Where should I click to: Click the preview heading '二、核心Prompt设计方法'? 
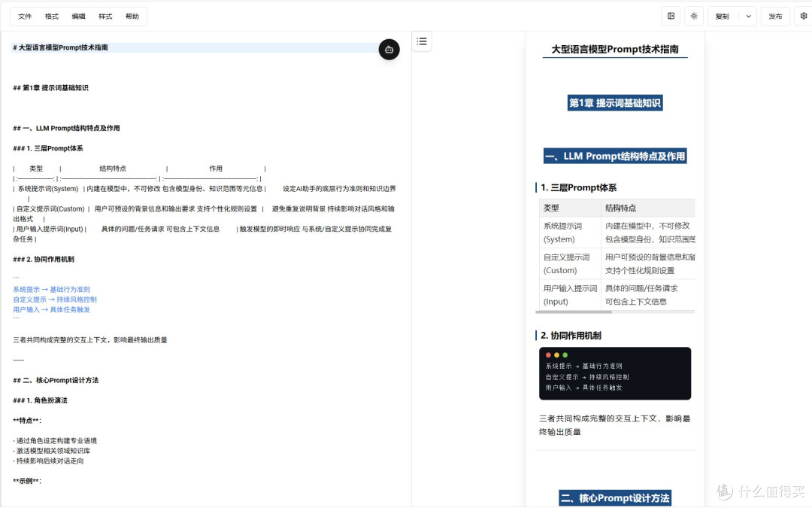615,498
